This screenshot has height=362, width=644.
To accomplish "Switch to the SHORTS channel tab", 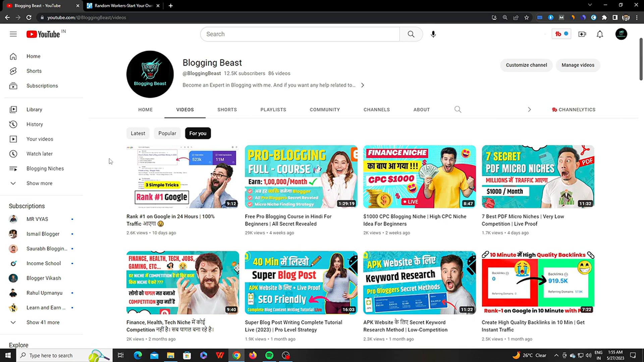I will 227,110.
